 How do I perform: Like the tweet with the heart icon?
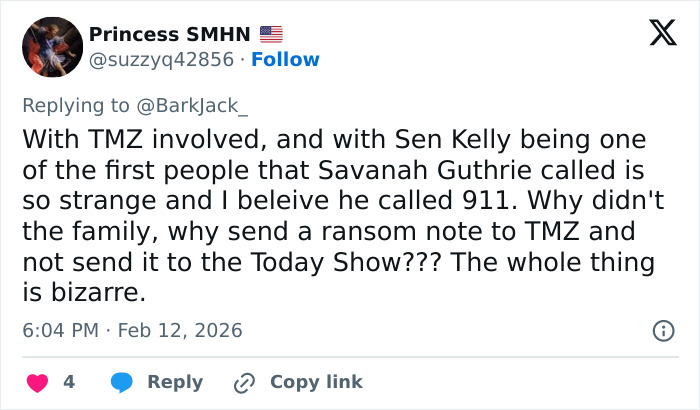(37, 382)
